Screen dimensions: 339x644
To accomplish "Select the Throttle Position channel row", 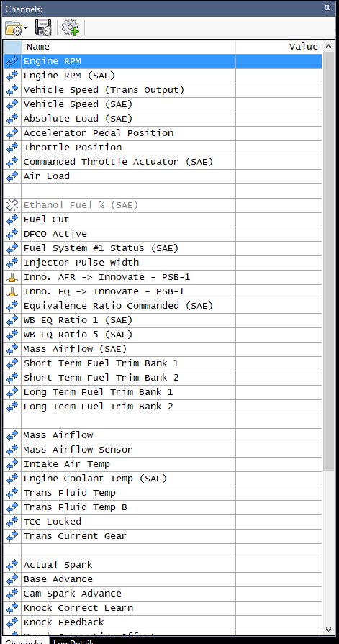I will pyautogui.click(x=163, y=148).
